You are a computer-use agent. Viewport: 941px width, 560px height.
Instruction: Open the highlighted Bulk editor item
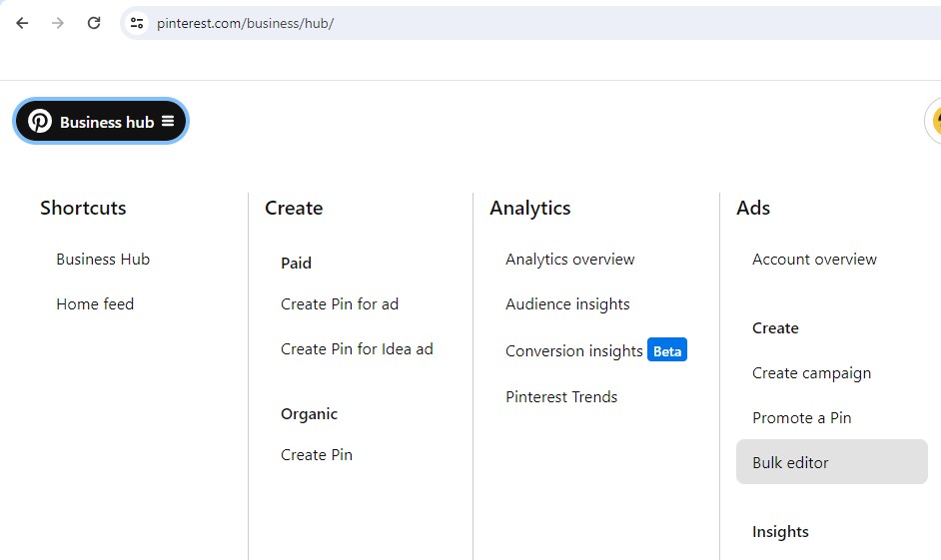[x=832, y=461]
